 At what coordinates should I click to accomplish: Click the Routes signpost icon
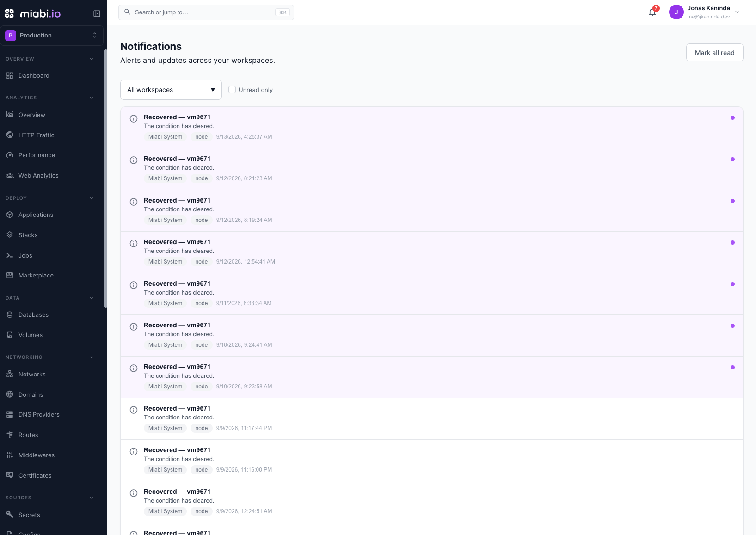tap(10, 435)
